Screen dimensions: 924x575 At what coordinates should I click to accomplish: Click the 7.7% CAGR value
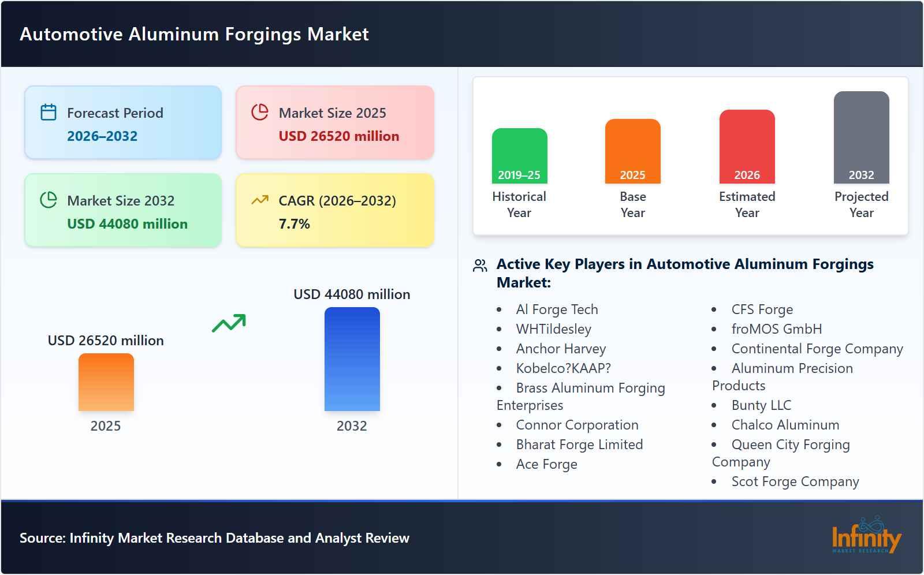click(294, 224)
